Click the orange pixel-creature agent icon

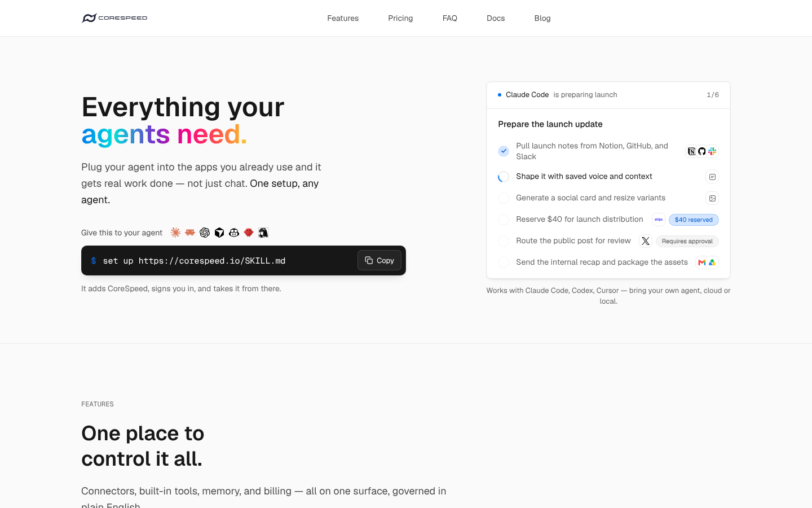click(x=190, y=233)
